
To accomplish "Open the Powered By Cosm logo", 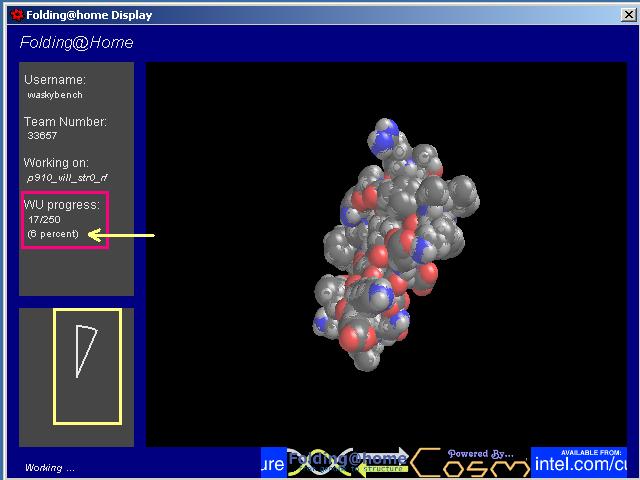I will (x=470, y=462).
